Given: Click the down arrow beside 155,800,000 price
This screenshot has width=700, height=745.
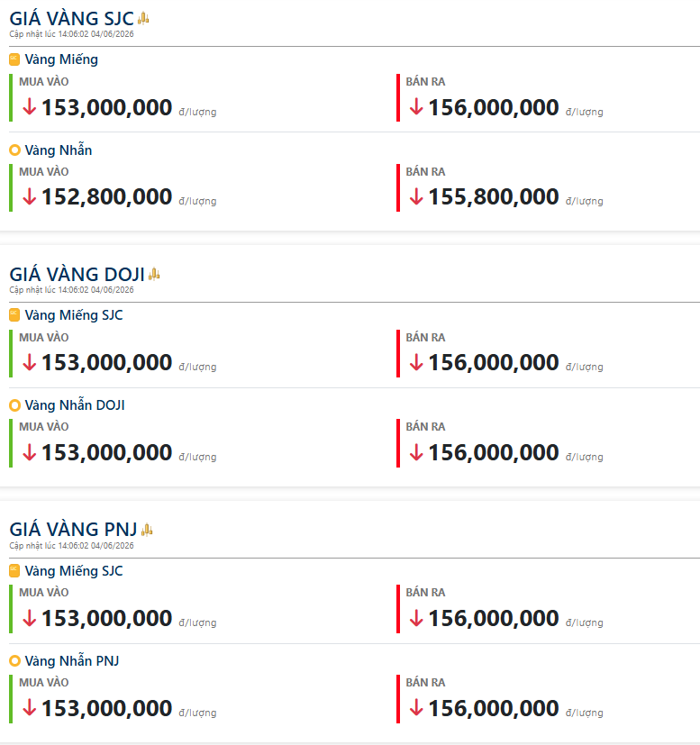Looking at the screenshot, I should pyautogui.click(x=416, y=196).
